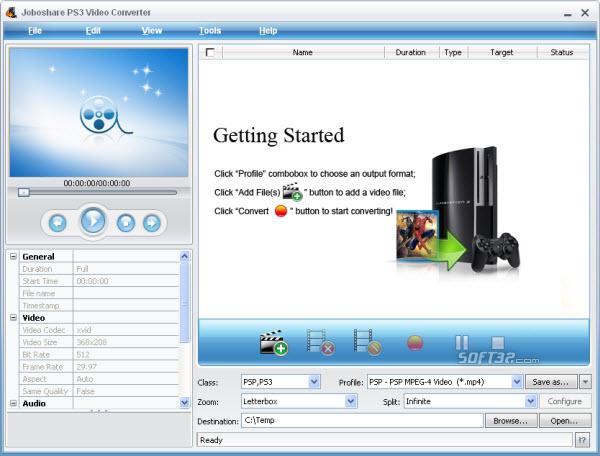The width and height of the screenshot is (600, 456).
Task: Open the Tools menu
Action: (210, 31)
